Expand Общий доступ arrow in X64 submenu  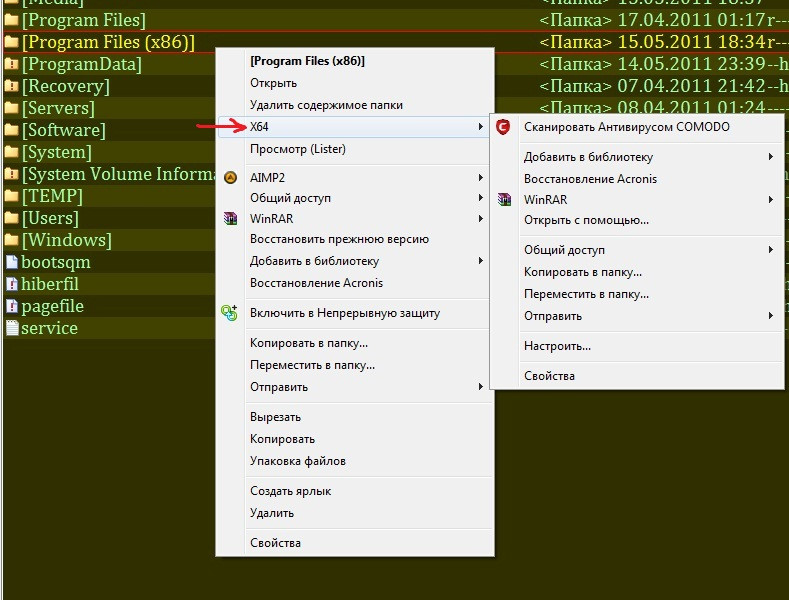pos(770,250)
